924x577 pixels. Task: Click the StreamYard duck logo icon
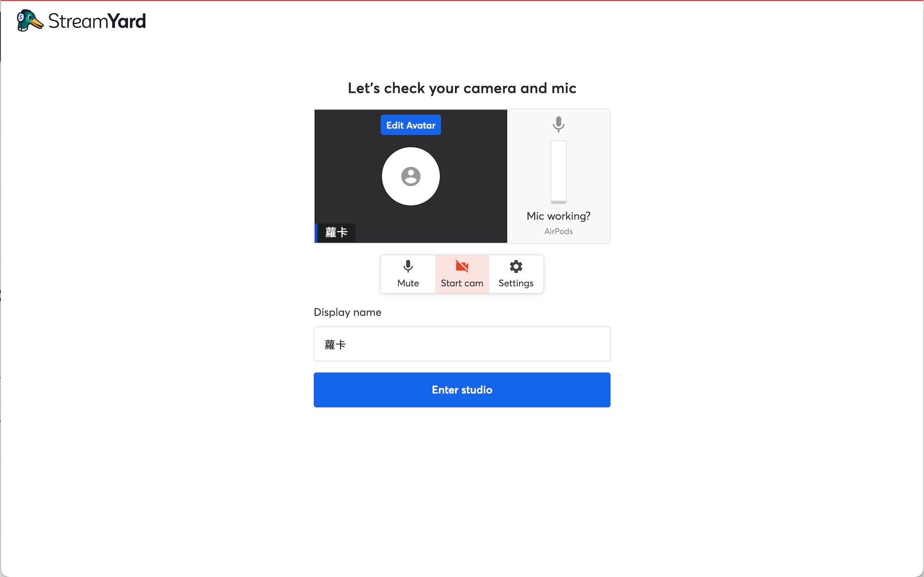(x=30, y=21)
